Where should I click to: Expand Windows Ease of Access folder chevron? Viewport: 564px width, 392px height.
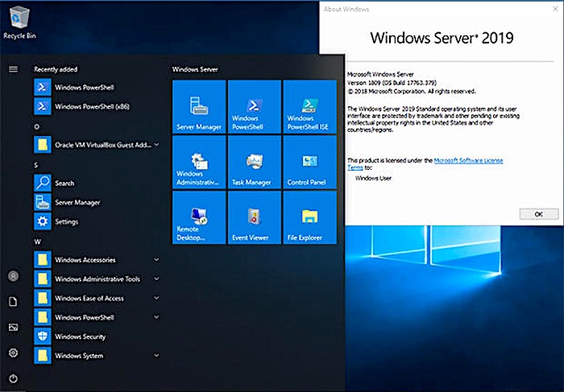156,298
